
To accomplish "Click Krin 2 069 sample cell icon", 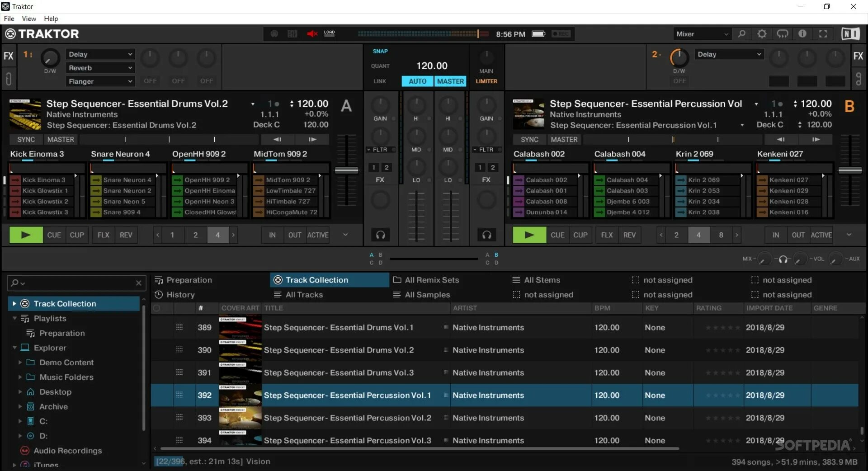I will click(x=680, y=180).
